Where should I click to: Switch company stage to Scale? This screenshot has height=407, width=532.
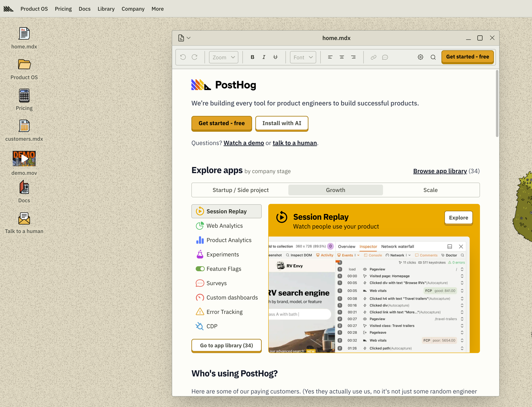(x=430, y=190)
